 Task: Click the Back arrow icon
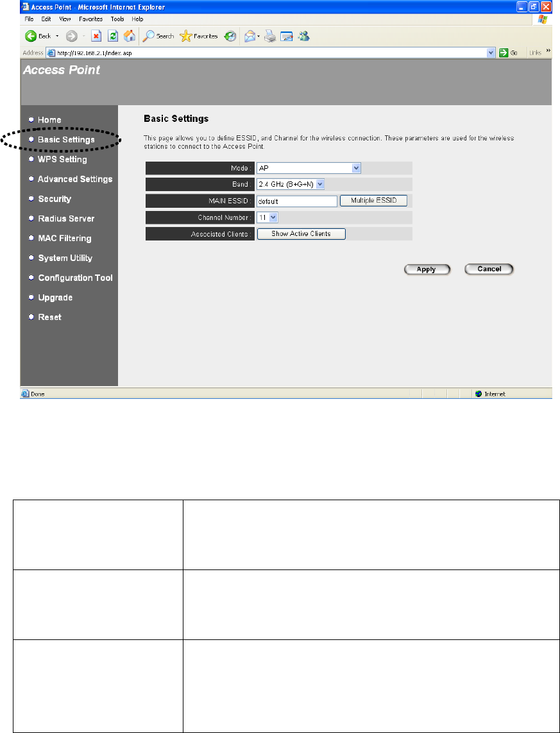pos(31,36)
